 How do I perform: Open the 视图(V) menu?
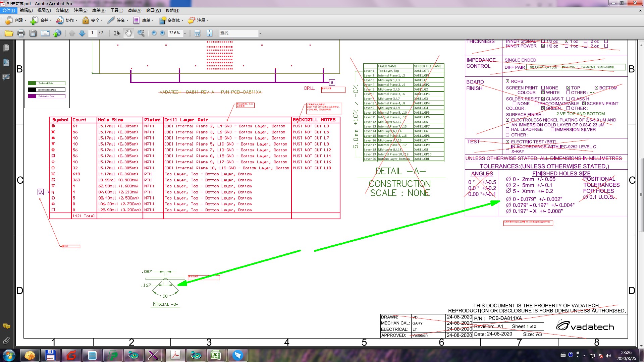44,10
